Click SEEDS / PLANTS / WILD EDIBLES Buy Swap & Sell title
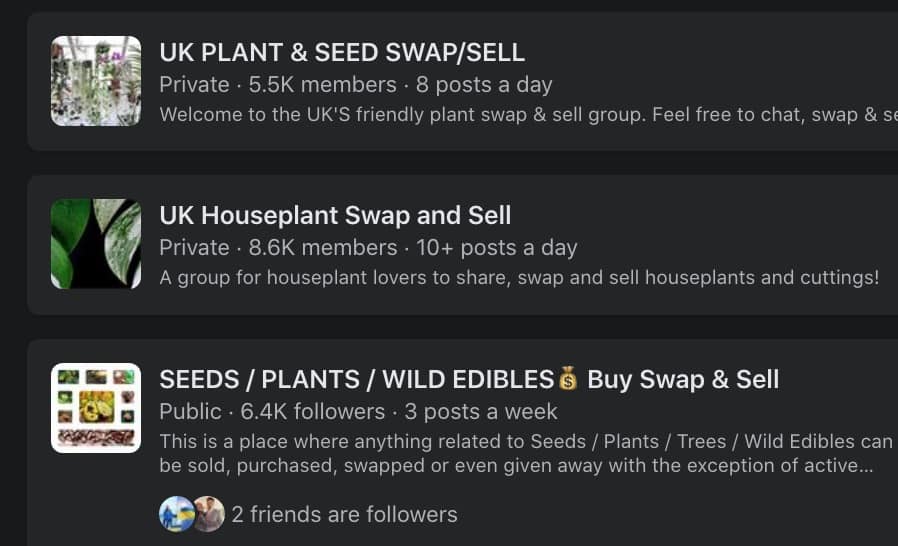The width and height of the screenshot is (898, 546). [x=469, y=379]
